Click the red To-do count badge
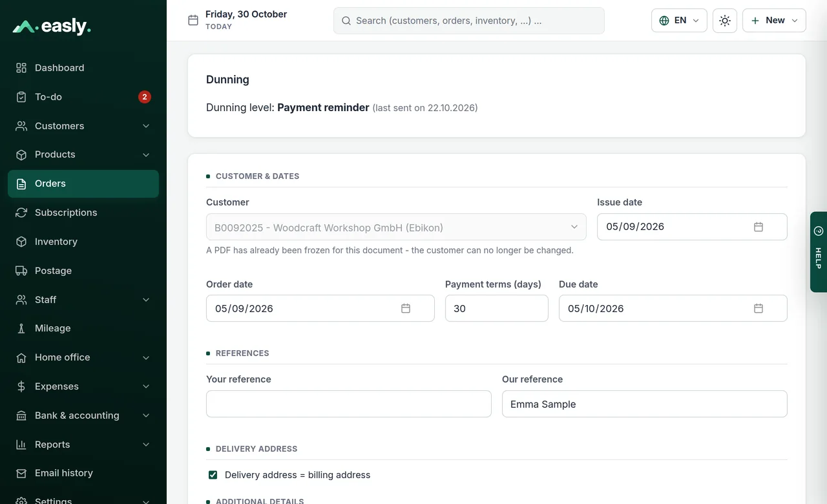This screenshot has height=504, width=827. tap(145, 97)
